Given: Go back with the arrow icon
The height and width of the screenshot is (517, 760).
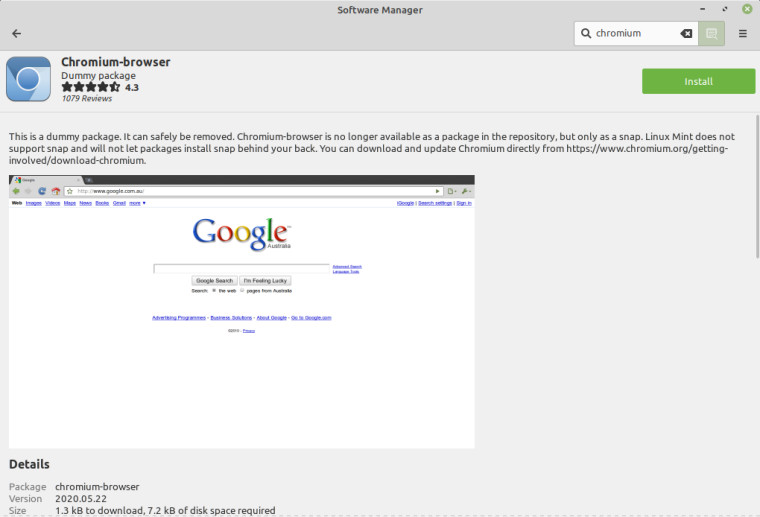Looking at the screenshot, I should coord(16,33).
